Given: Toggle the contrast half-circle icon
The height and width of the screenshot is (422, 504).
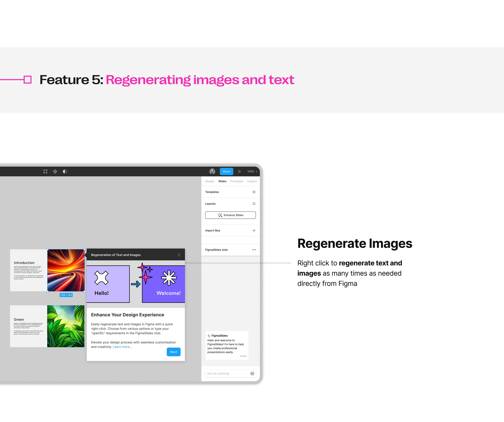Looking at the screenshot, I should 65,171.
